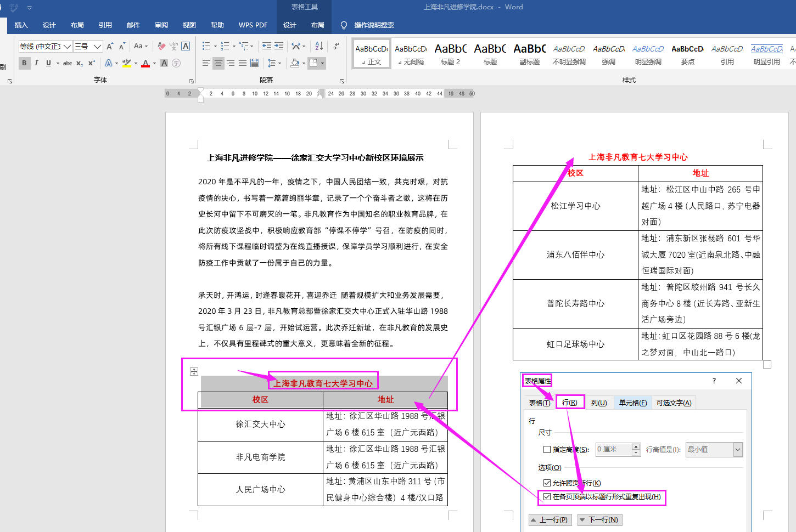
Task: Apply subscript formatting
Action: click(80, 63)
